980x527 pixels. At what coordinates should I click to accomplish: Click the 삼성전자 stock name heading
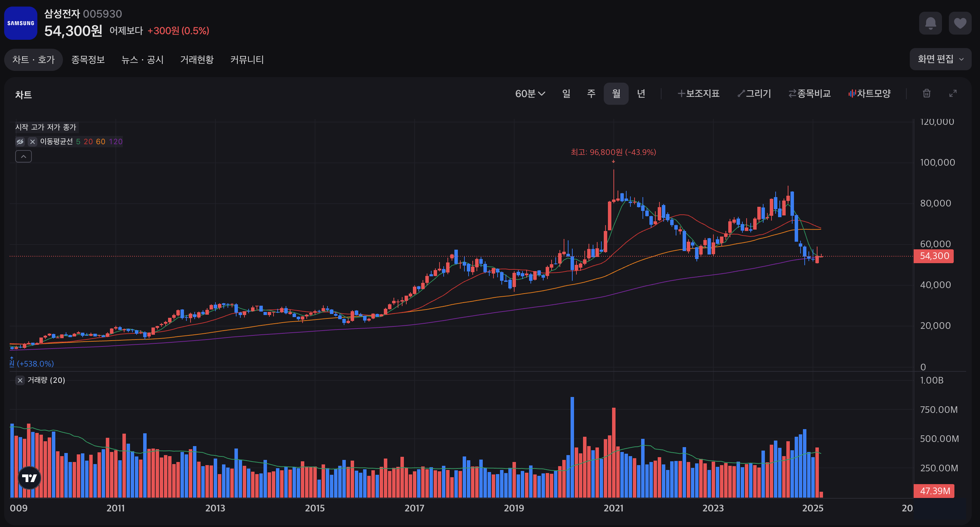point(62,14)
